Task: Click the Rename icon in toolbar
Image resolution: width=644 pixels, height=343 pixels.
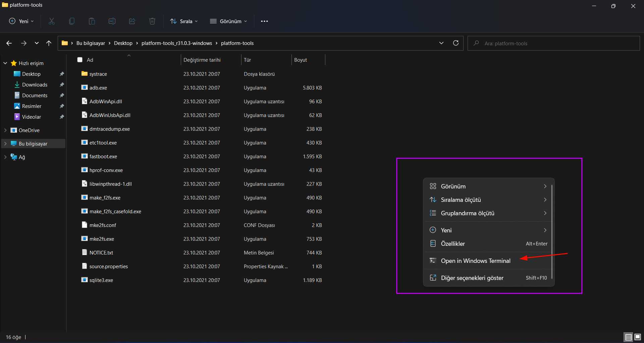Action: point(112,21)
